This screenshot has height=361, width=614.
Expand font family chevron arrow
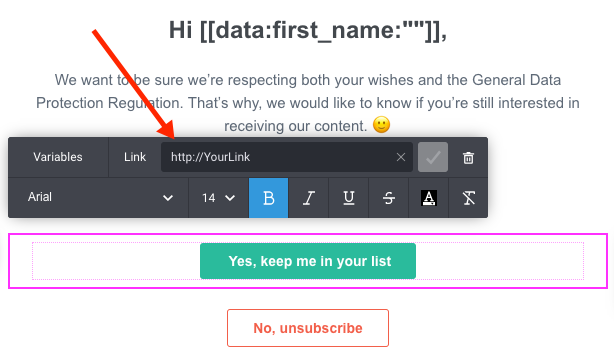pos(168,198)
